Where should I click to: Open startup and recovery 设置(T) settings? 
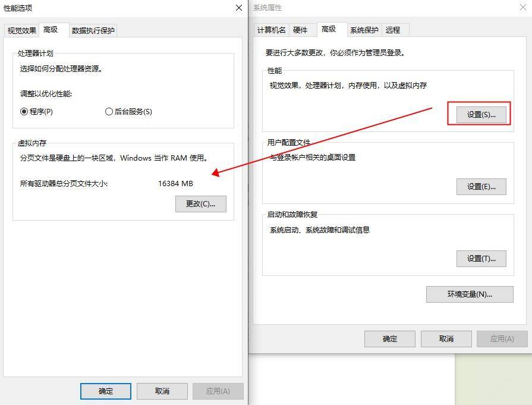(481, 258)
